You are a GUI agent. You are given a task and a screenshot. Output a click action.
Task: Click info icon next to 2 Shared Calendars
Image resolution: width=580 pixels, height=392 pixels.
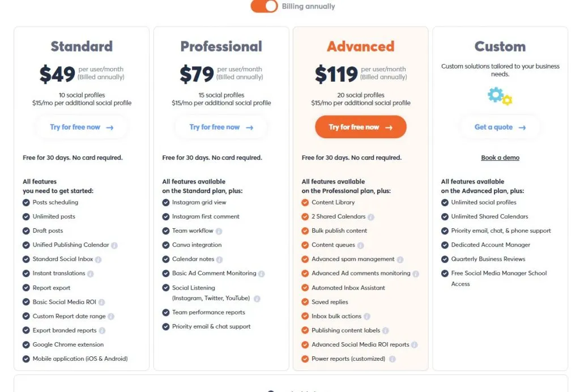click(x=371, y=217)
